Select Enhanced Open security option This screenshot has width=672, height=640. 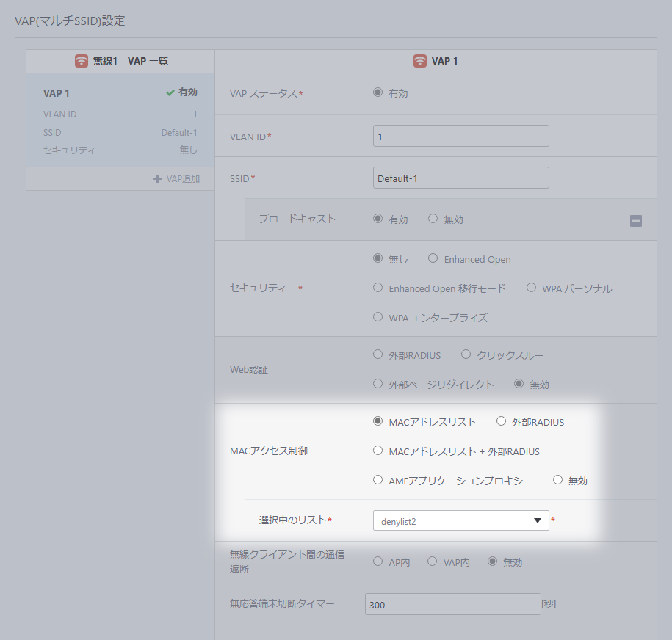[x=433, y=258]
